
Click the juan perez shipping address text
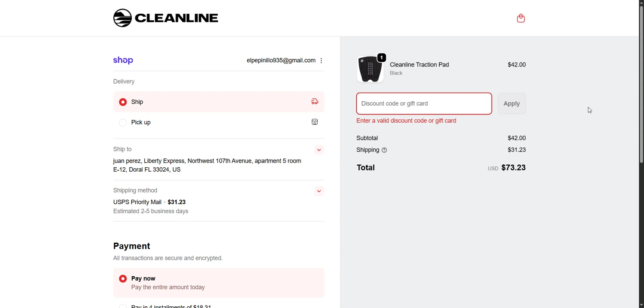pyautogui.click(x=207, y=165)
